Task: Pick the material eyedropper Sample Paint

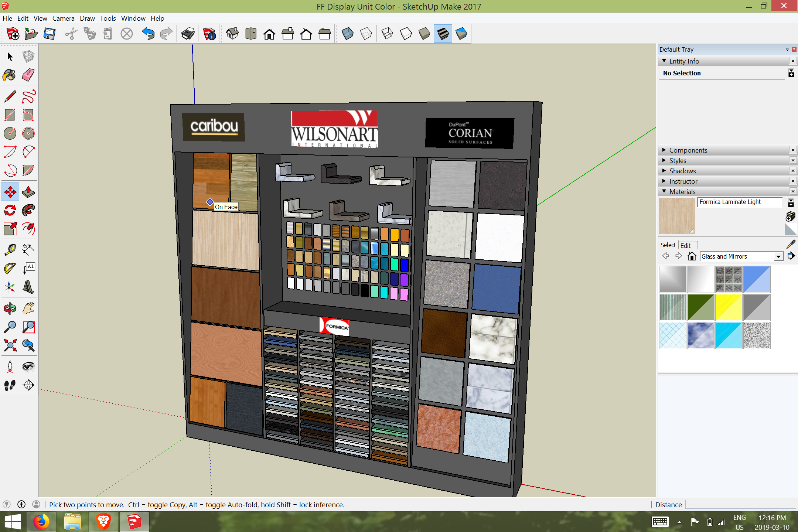Action: [791, 244]
